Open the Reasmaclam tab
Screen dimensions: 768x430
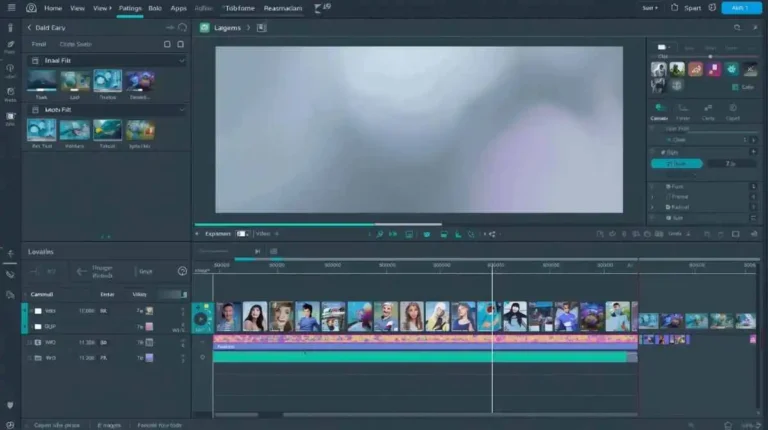283,8
